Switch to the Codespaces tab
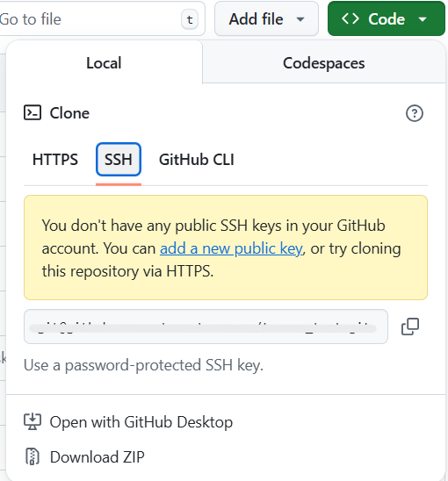This screenshot has height=481, width=448. pos(323,63)
